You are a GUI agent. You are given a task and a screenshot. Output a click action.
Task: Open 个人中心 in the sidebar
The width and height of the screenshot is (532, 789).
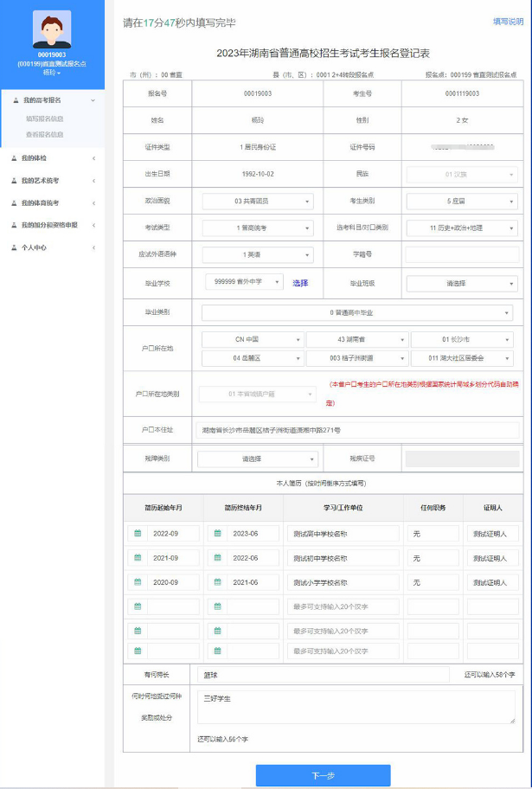pyautogui.click(x=52, y=247)
